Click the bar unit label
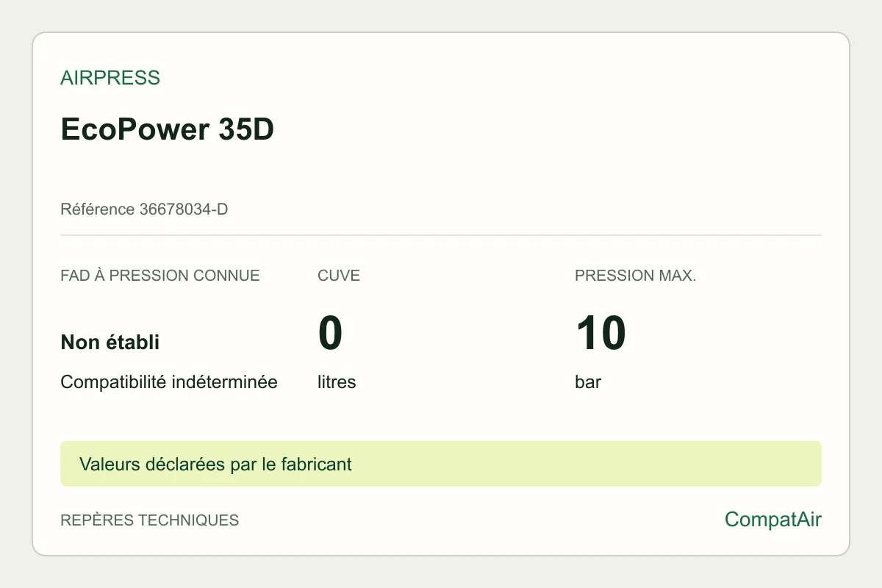 (x=588, y=382)
